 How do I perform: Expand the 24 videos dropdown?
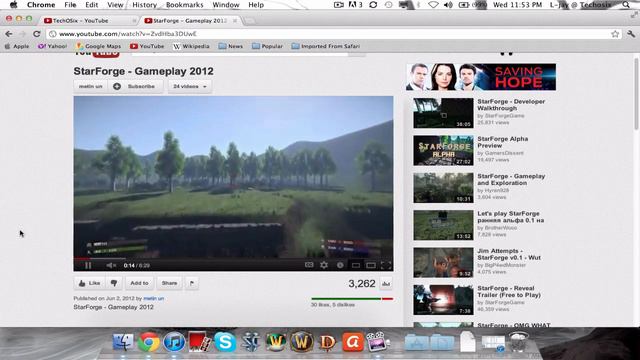pos(190,87)
